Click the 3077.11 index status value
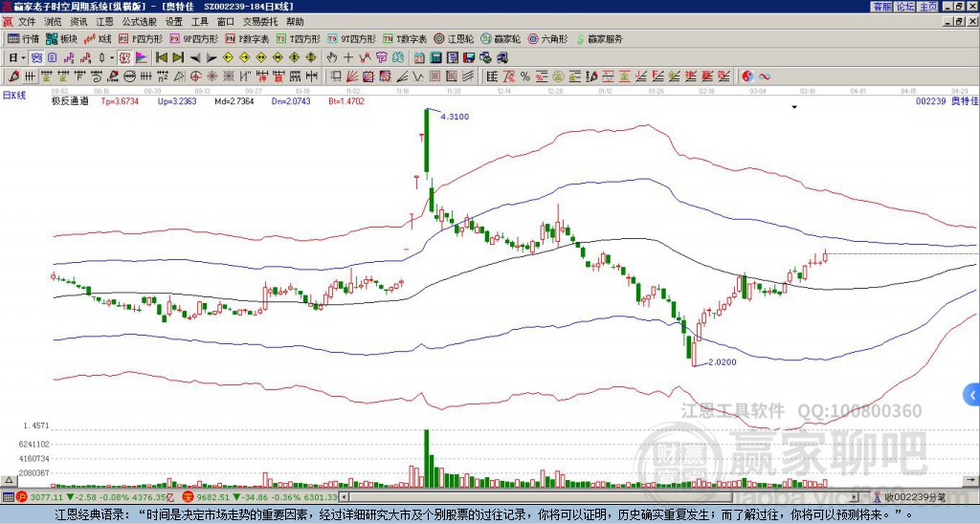The image size is (980, 524). (46, 497)
